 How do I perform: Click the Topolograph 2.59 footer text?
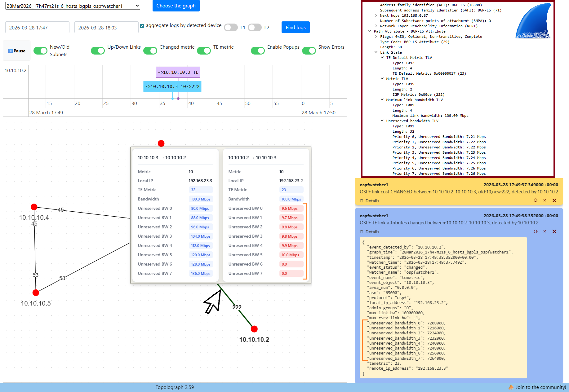tap(175, 387)
